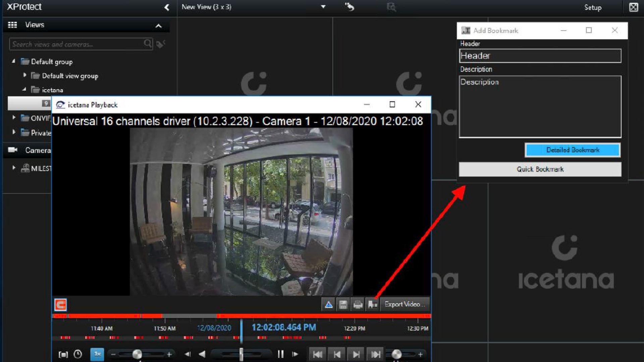This screenshot has height=362, width=644.
Task: Pause the video playback
Action: [x=281, y=354]
